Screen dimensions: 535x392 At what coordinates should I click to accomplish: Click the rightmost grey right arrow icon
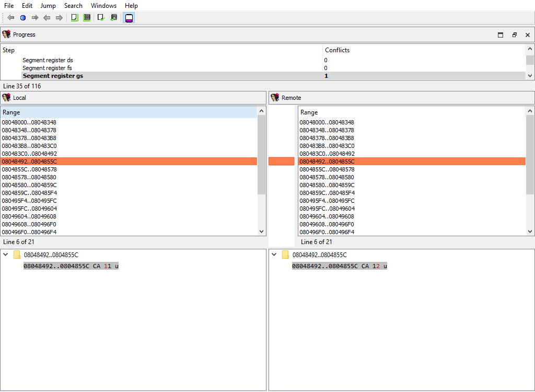pyautogui.click(x=59, y=18)
